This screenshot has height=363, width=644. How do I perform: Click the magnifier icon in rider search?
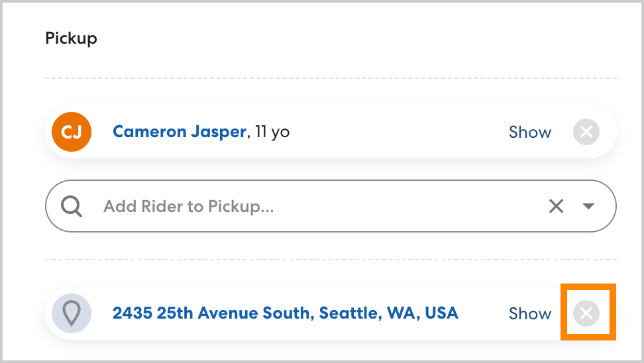tap(72, 207)
